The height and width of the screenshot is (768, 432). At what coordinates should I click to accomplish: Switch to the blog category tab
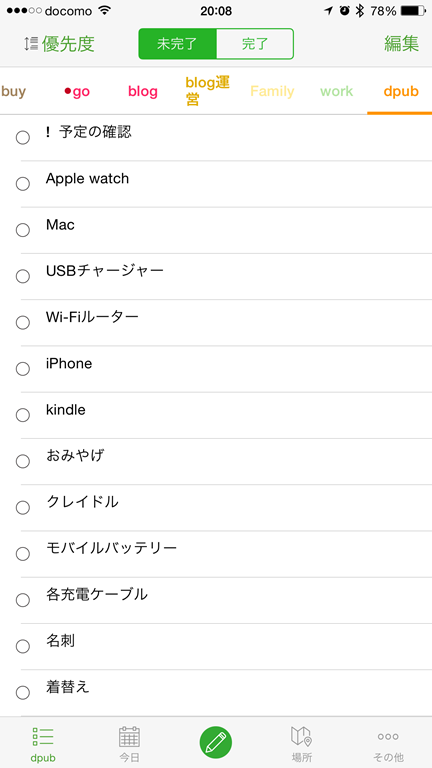tap(143, 92)
